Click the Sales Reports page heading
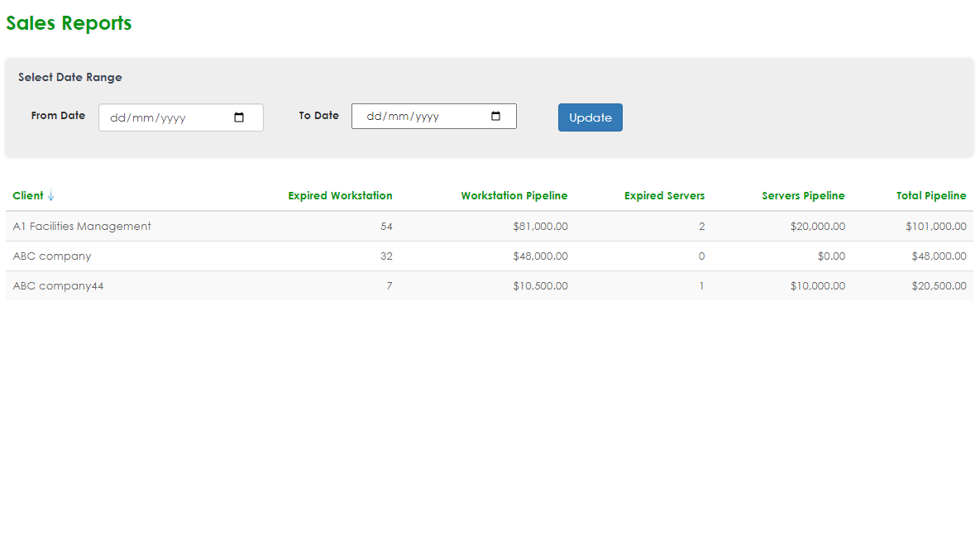The image size is (980, 560). coord(69,23)
